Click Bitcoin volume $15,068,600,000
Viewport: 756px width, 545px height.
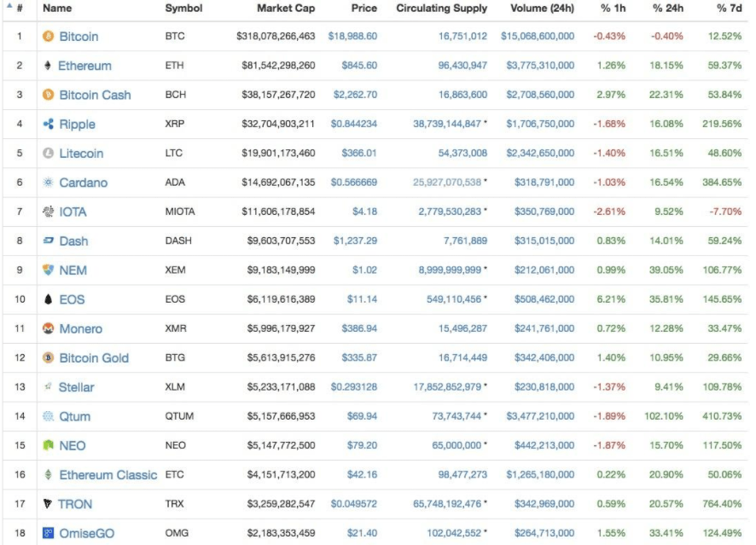coord(538,36)
